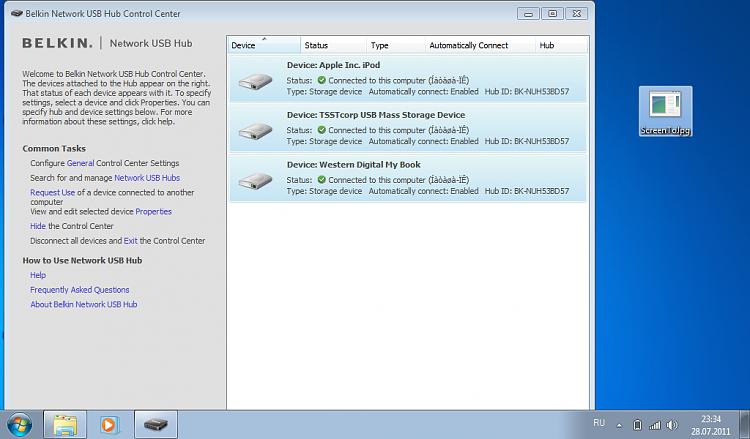This screenshot has width=750, height=439.
Task: Select 'Device: TSSTcorp USB Mass Storage Device' text
Action: 376,115
